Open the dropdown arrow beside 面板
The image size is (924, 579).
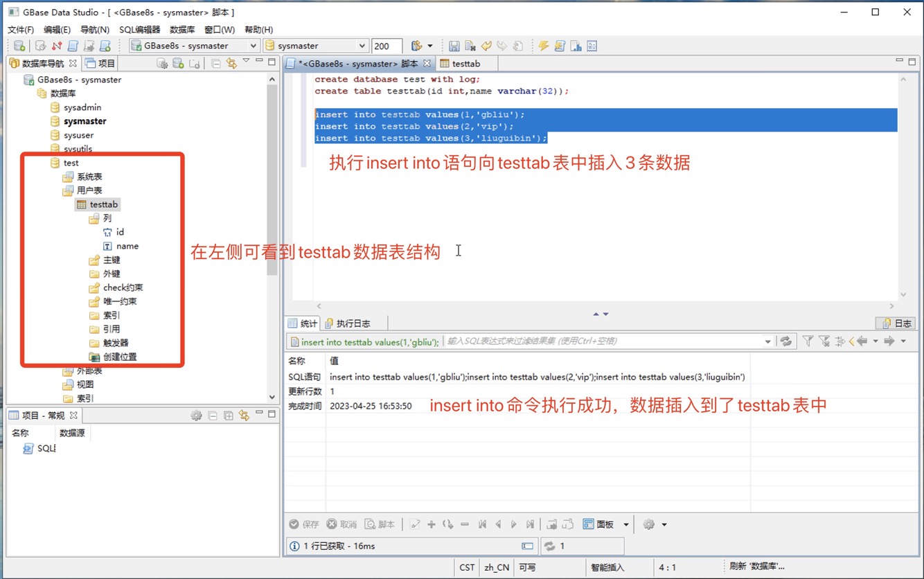626,524
